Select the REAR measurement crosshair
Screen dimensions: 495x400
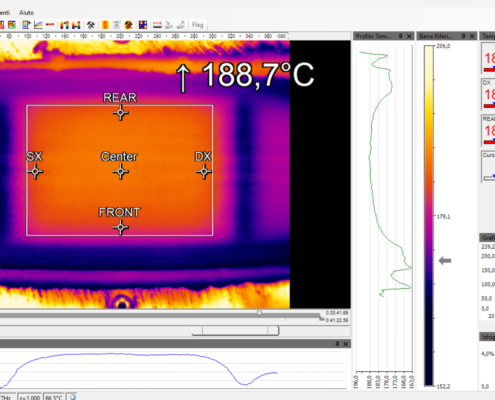pyautogui.click(x=121, y=113)
